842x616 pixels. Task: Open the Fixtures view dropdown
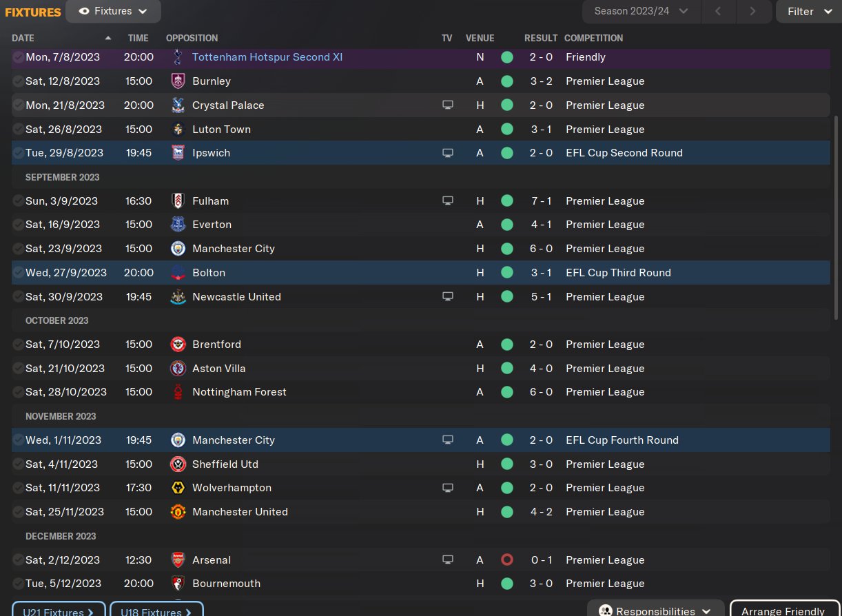tap(114, 11)
